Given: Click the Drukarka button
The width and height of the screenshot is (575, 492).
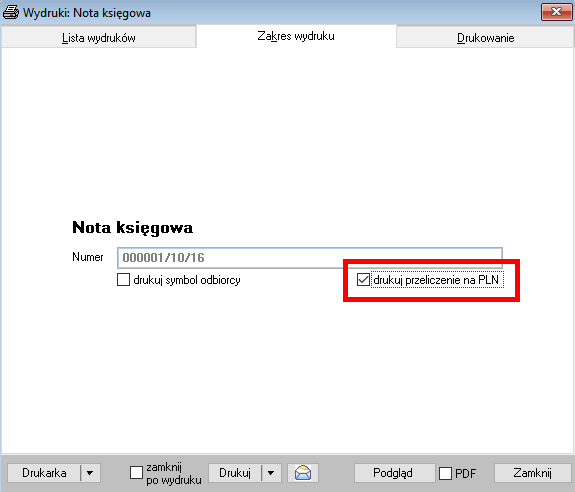Looking at the screenshot, I should [44, 473].
